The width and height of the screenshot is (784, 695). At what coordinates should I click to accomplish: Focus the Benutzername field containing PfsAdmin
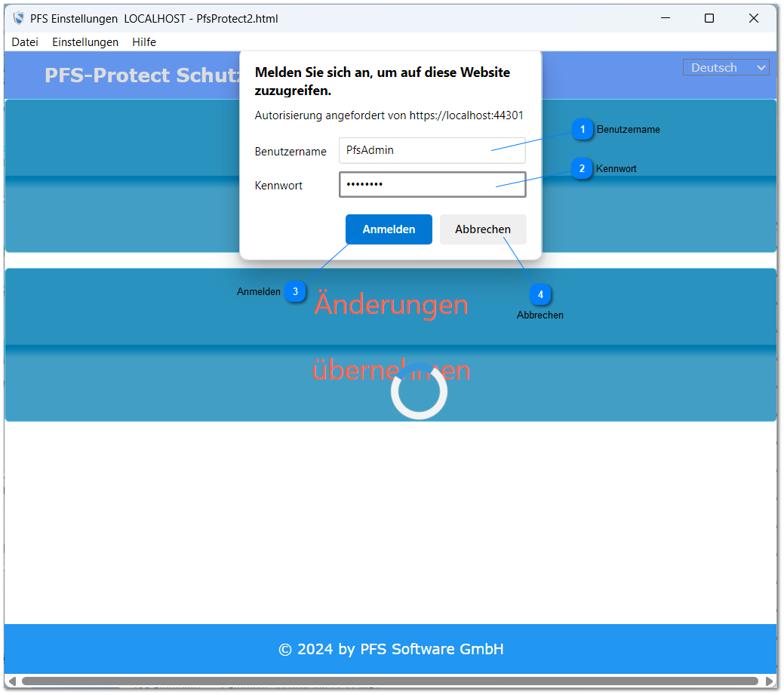pos(432,150)
